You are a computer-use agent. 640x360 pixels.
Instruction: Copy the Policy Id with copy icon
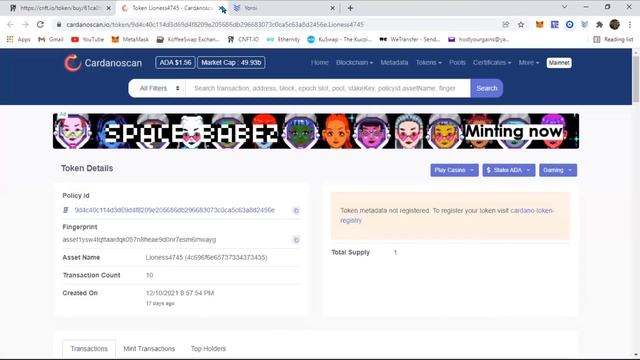tap(296, 211)
